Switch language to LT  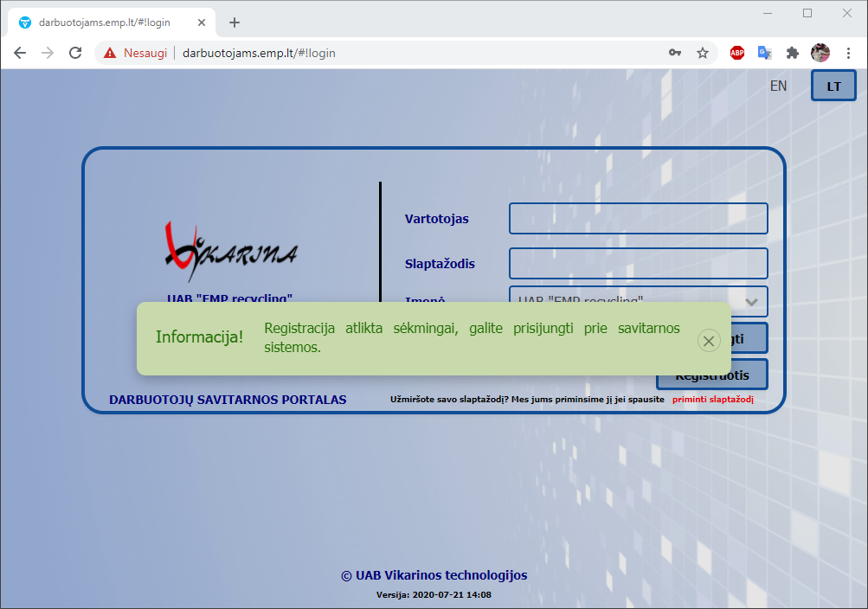point(833,86)
